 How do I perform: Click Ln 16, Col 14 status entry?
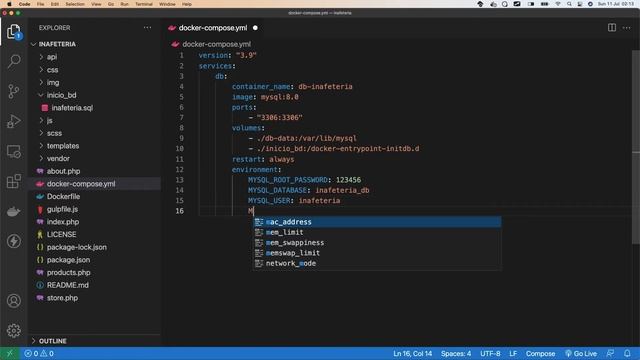412,353
